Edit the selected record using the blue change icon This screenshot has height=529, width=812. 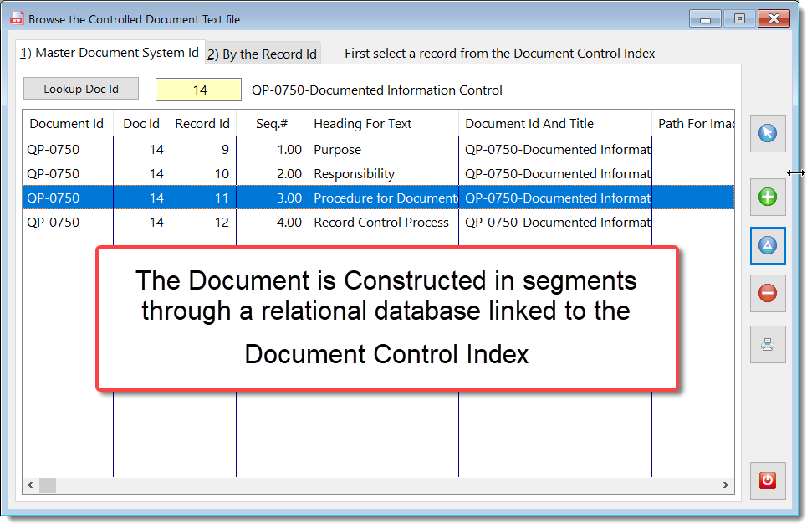pyautogui.click(x=768, y=245)
